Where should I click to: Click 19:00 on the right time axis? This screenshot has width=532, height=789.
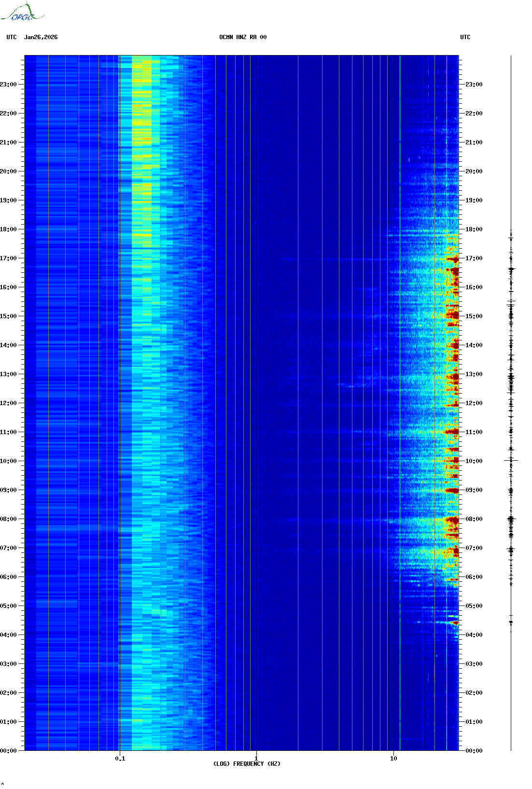click(x=474, y=200)
